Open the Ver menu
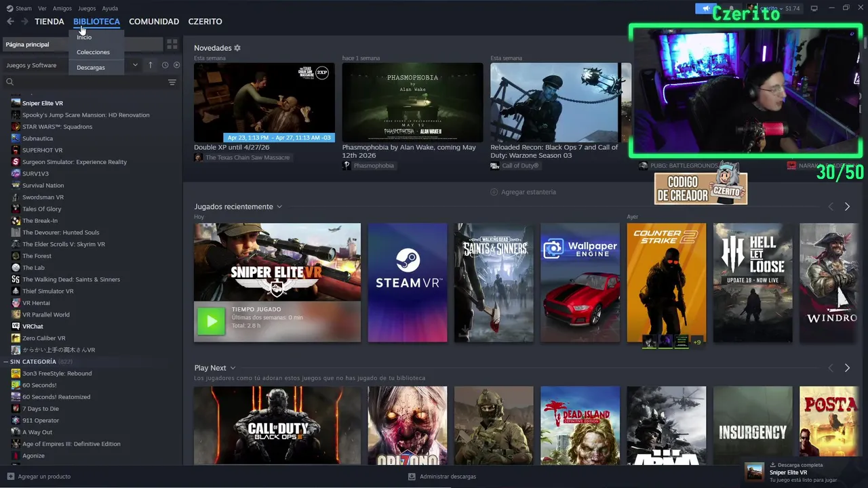Screen dimensions: 868x488 (x=42, y=8)
